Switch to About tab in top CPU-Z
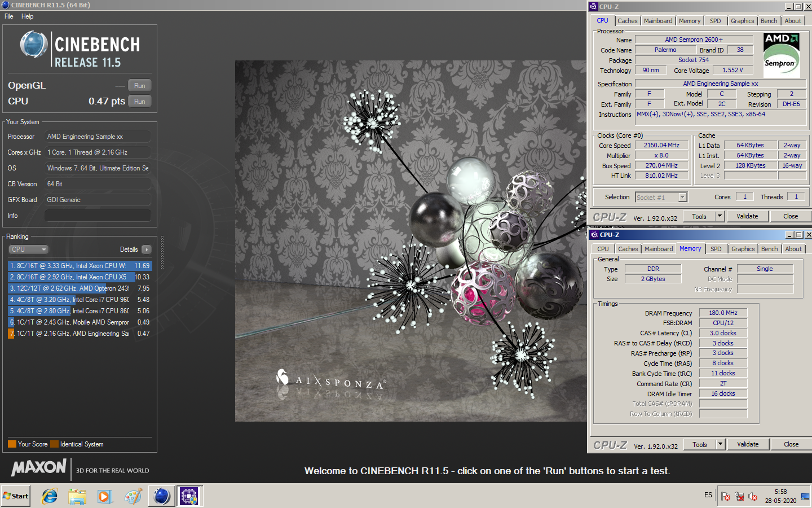Image resolution: width=812 pixels, height=508 pixels. tap(793, 21)
